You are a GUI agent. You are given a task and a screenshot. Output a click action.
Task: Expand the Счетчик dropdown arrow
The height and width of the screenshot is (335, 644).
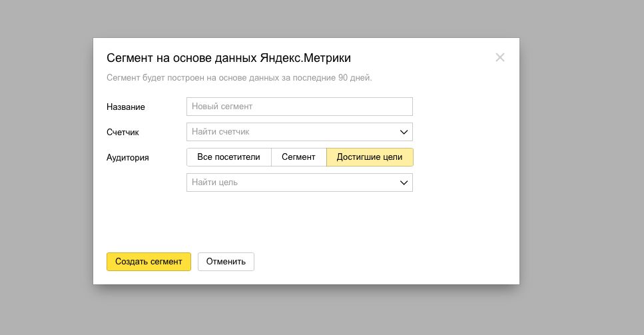point(404,132)
